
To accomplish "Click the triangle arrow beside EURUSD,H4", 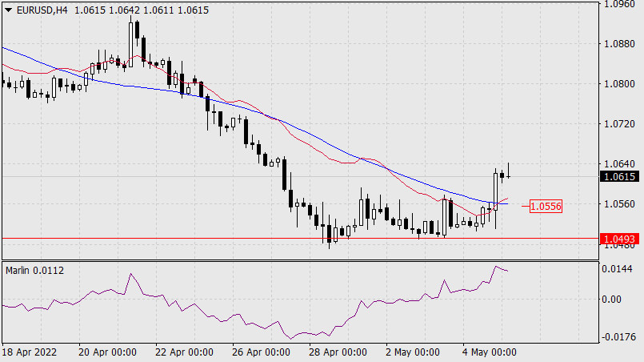I will click(x=8, y=10).
